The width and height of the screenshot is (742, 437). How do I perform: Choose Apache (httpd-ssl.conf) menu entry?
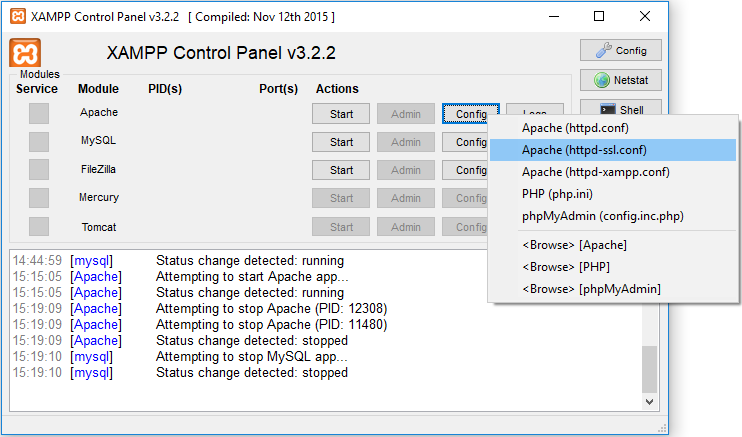613,150
